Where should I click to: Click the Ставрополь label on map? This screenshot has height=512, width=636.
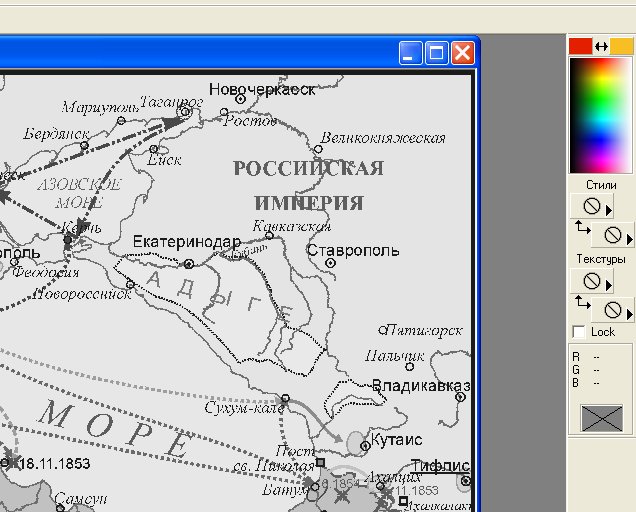353,250
